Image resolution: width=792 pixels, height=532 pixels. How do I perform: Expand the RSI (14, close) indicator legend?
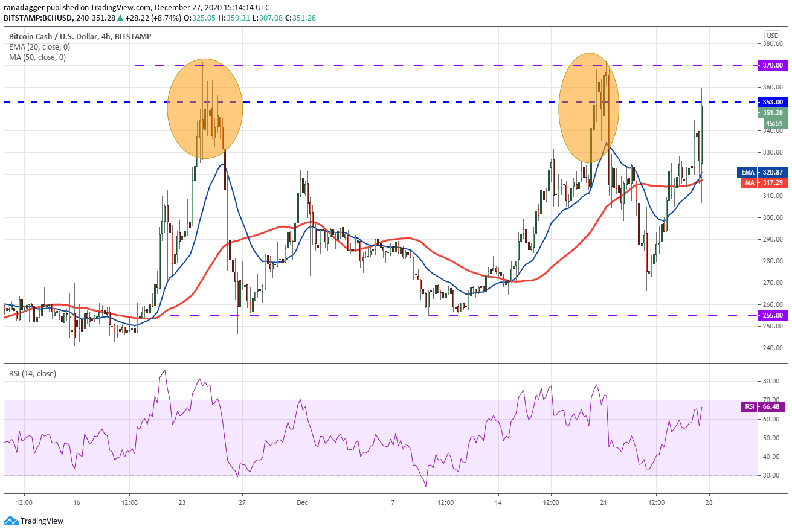[x=33, y=374]
